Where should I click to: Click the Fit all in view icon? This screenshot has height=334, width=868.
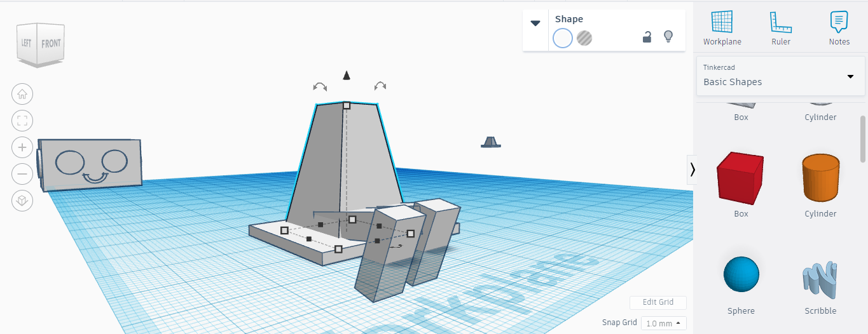click(x=22, y=121)
